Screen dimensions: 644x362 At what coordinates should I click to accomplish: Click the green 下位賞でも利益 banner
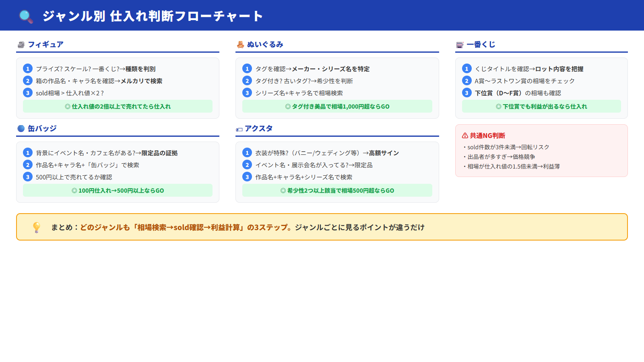pyautogui.click(x=541, y=106)
